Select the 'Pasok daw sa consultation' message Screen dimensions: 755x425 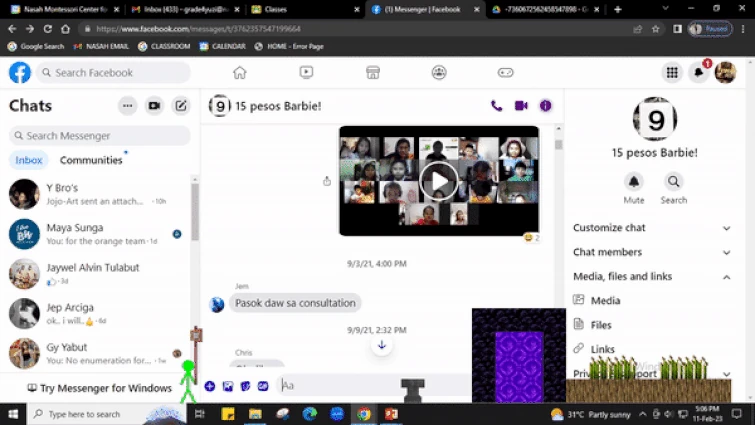(x=295, y=303)
